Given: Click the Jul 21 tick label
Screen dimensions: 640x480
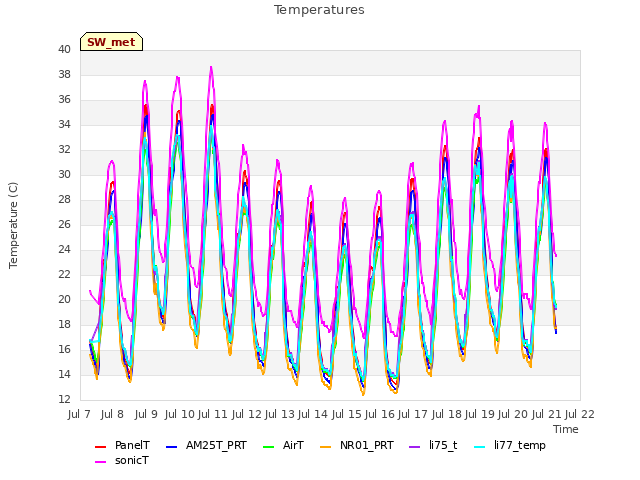Looking at the screenshot, I should tap(547, 414).
